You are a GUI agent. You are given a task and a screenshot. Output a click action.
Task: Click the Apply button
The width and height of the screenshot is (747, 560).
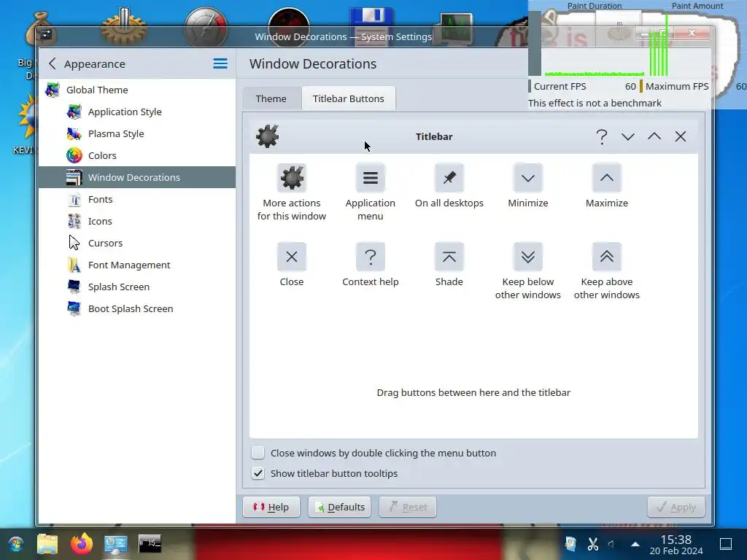(676, 507)
